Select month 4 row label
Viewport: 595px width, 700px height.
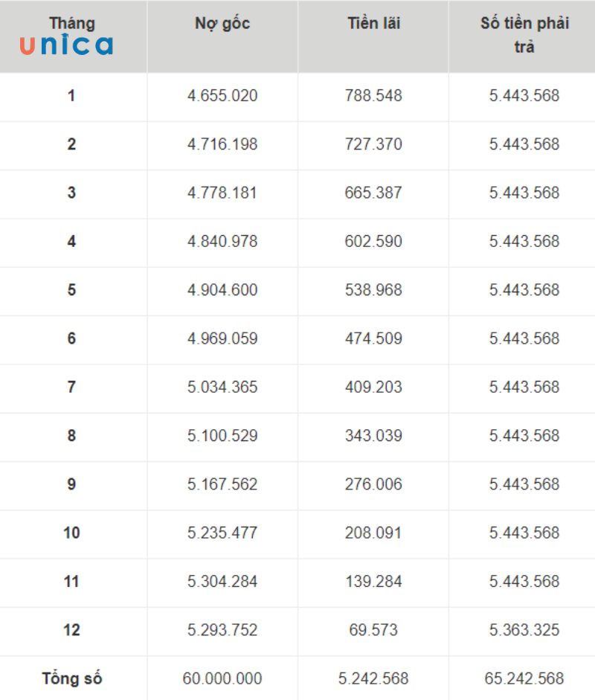pos(71,241)
